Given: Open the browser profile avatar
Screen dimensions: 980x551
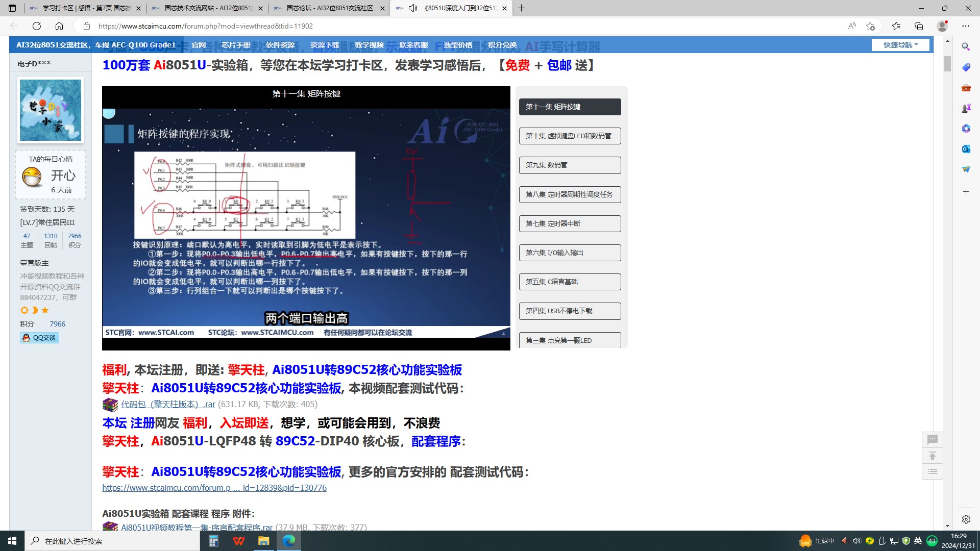Looking at the screenshot, I should (x=942, y=26).
